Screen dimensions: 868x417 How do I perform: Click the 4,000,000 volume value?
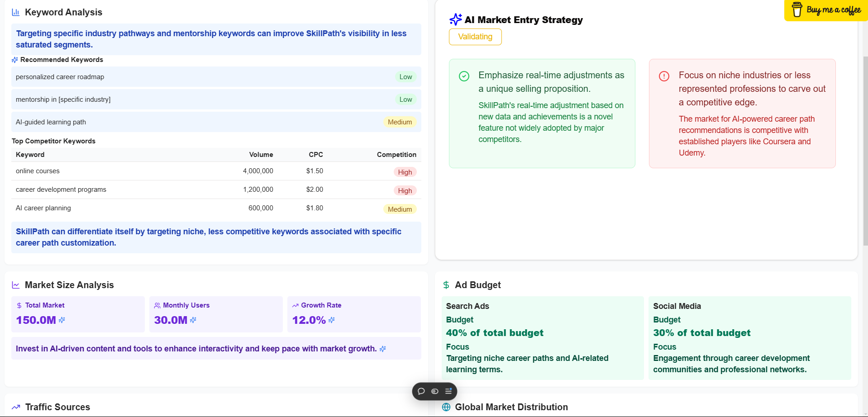tap(258, 171)
